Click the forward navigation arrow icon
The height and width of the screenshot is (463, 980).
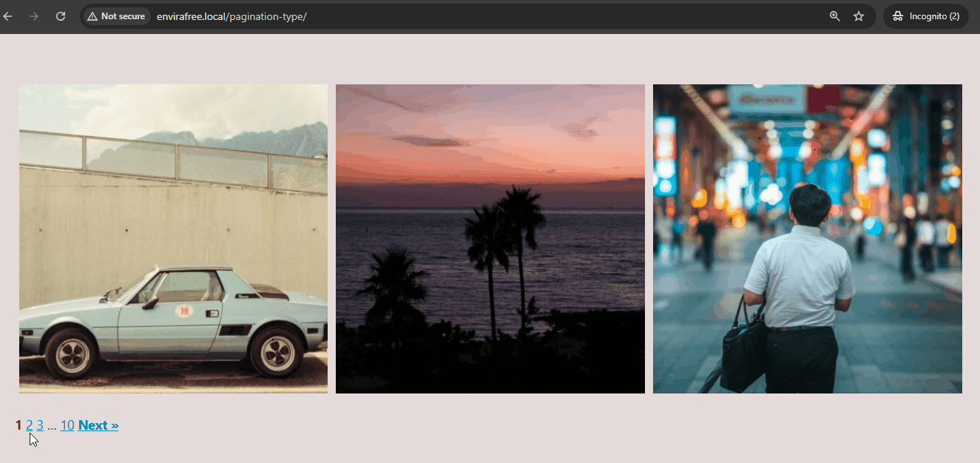coord(34,16)
